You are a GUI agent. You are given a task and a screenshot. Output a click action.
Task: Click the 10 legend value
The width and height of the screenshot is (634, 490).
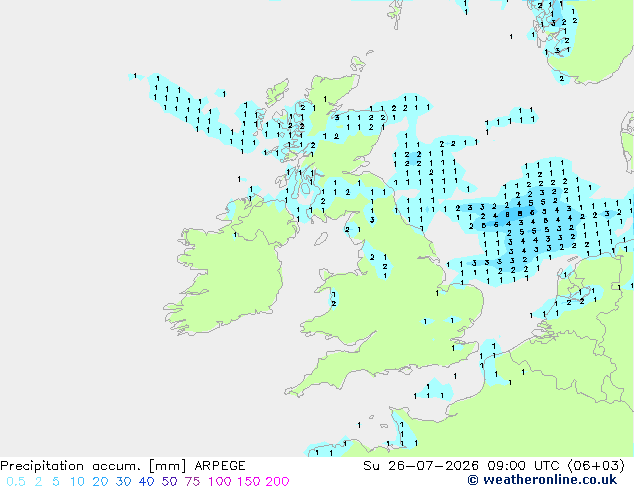(77, 482)
